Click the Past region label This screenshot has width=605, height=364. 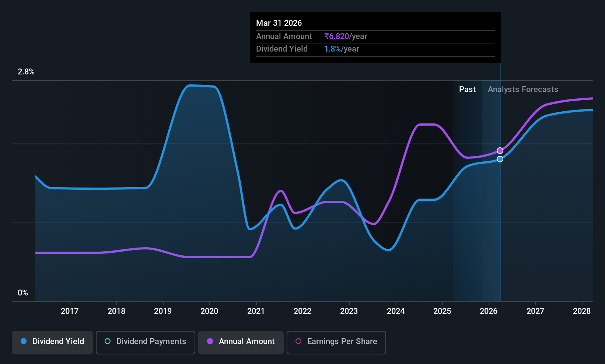pos(467,90)
